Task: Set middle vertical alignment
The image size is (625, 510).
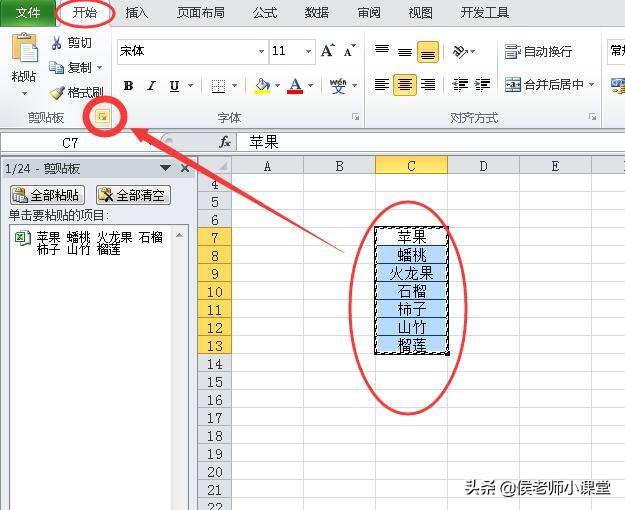Action: (405, 52)
